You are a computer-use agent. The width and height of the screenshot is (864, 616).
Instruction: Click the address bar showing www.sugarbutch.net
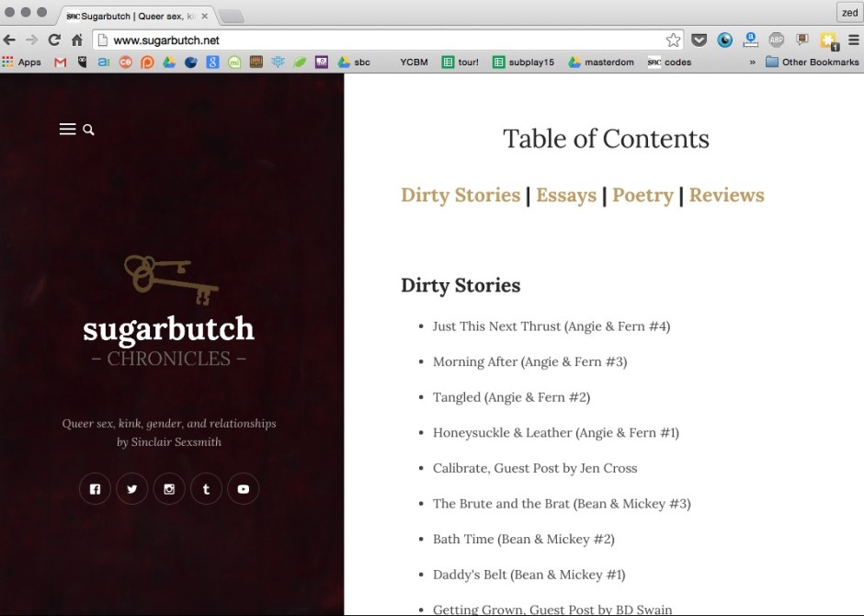point(386,40)
